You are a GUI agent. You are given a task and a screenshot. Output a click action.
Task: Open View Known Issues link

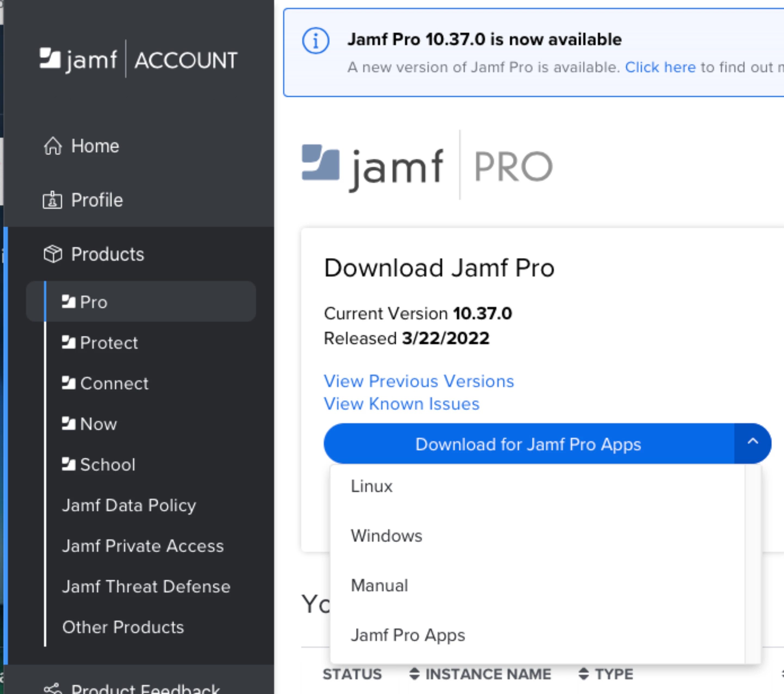[402, 404]
